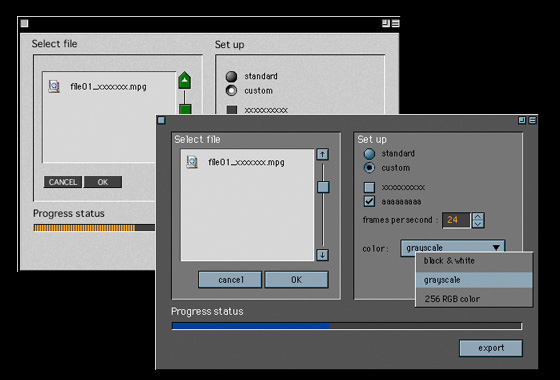Enable the xxxxxxxxxx checkbox in the front window

[x=369, y=187]
